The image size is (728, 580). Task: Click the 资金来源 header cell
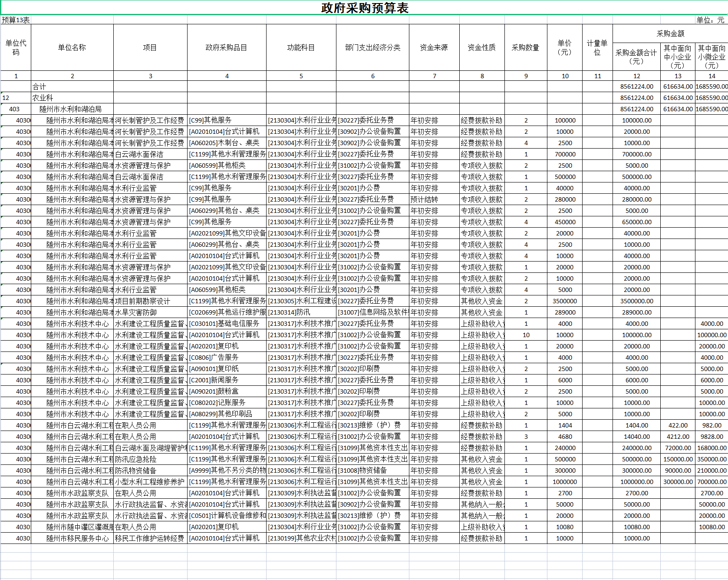click(x=434, y=47)
